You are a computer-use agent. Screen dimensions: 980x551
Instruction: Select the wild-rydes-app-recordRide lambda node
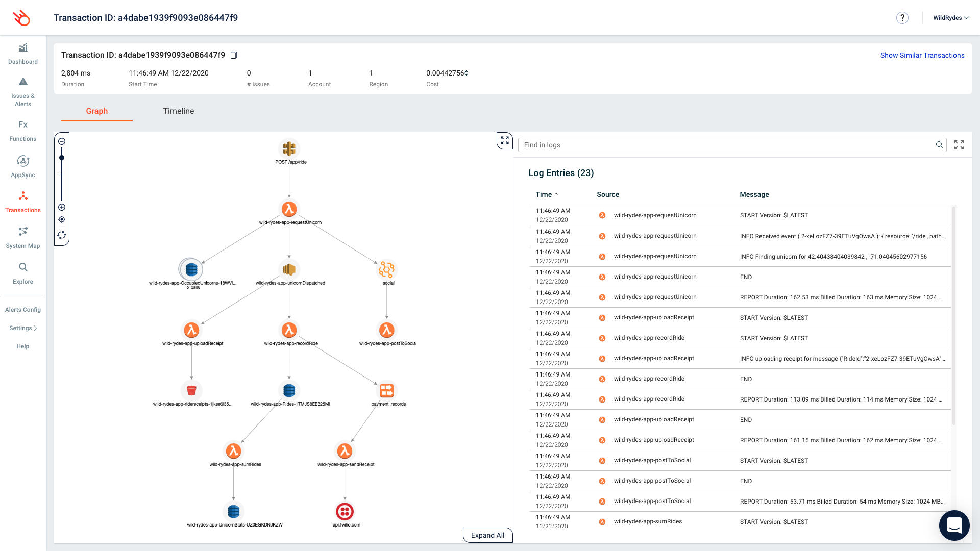(x=289, y=330)
